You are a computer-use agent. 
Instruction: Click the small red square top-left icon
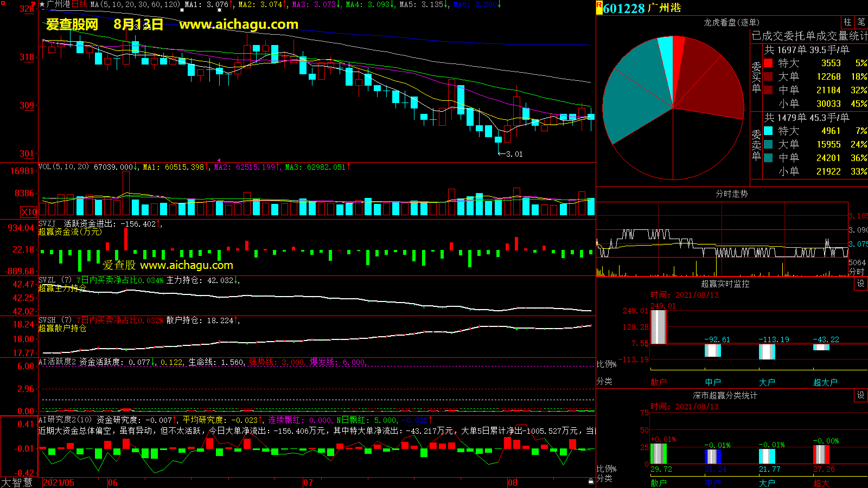coord(3,4)
